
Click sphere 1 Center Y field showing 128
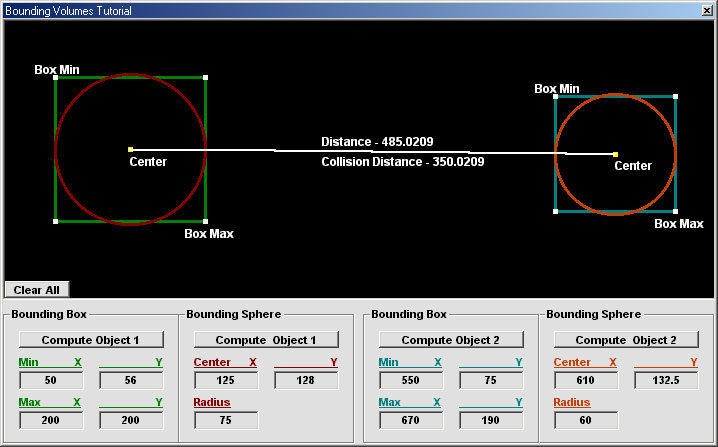pyautogui.click(x=305, y=380)
